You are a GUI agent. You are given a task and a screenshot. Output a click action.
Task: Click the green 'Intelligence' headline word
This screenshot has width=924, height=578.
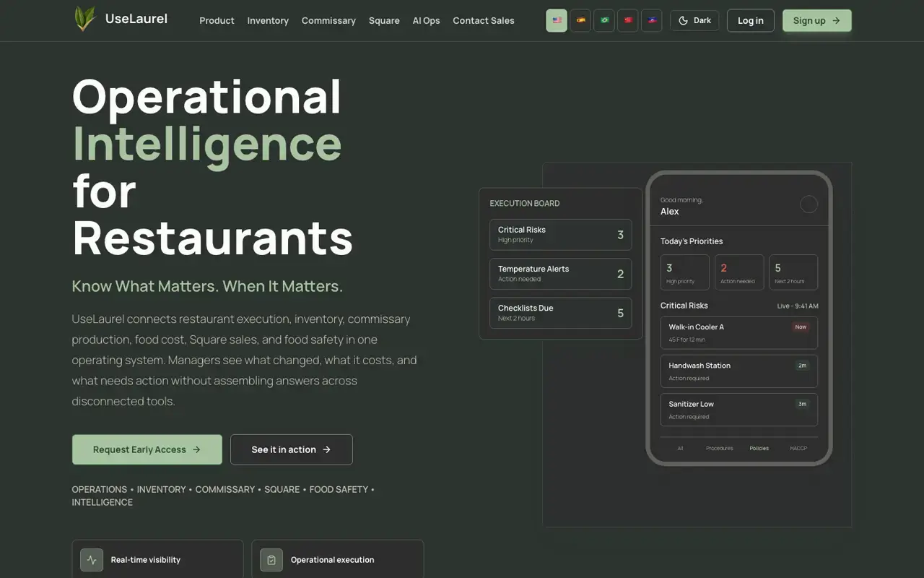(207, 143)
